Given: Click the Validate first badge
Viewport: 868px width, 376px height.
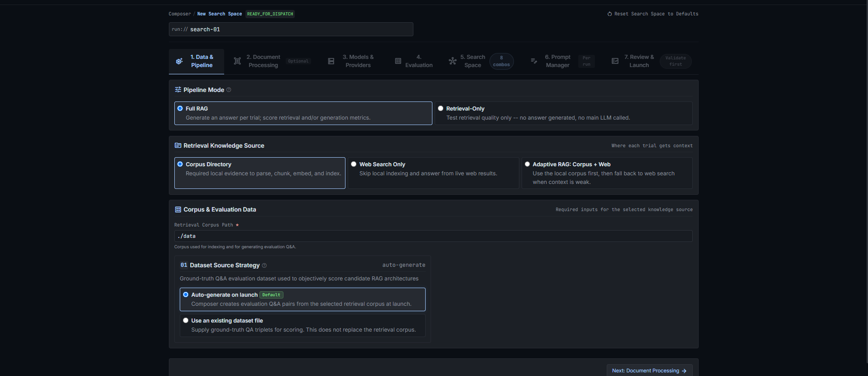Looking at the screenshot, I should (676, 61).
